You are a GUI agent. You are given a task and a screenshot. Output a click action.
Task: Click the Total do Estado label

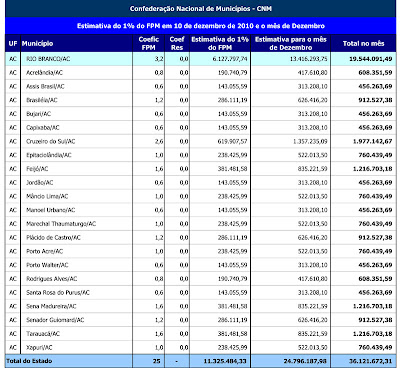[29, 361]
